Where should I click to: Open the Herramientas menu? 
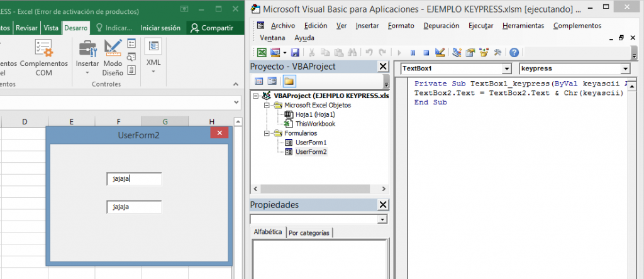523,25
